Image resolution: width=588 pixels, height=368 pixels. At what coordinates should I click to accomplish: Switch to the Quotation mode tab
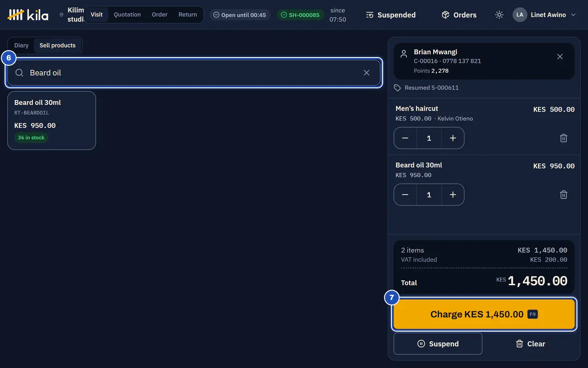(127, 15)
